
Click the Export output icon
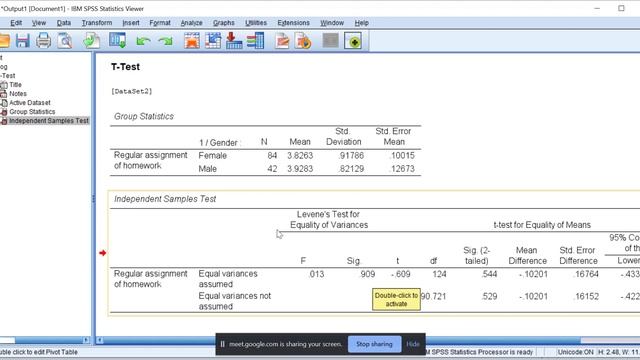(92, 41)
